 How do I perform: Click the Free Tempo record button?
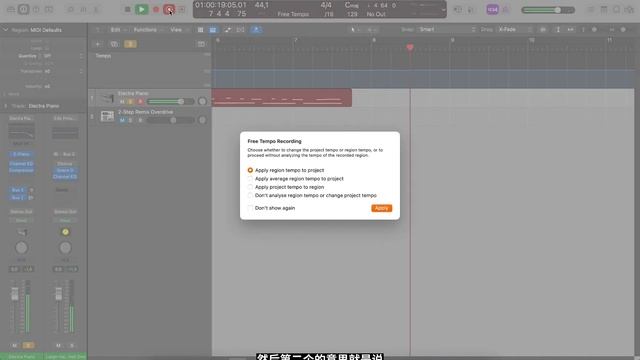click(169, 9)
